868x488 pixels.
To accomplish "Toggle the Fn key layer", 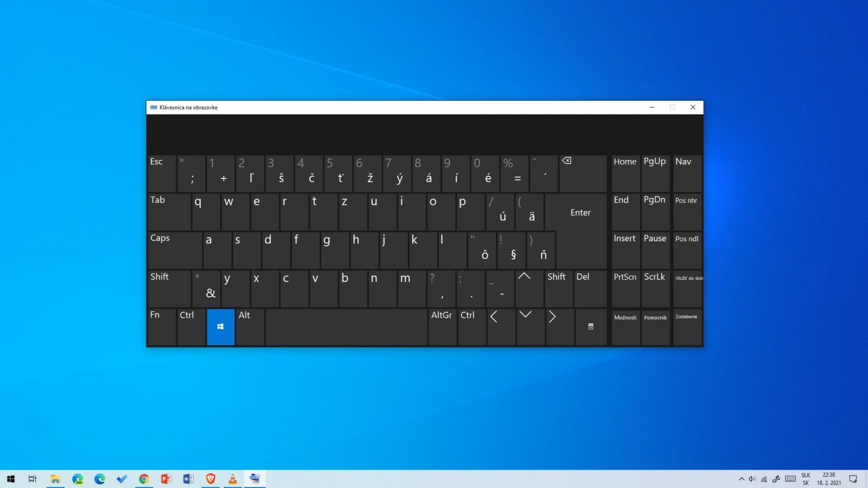I will tap(162, 327).
